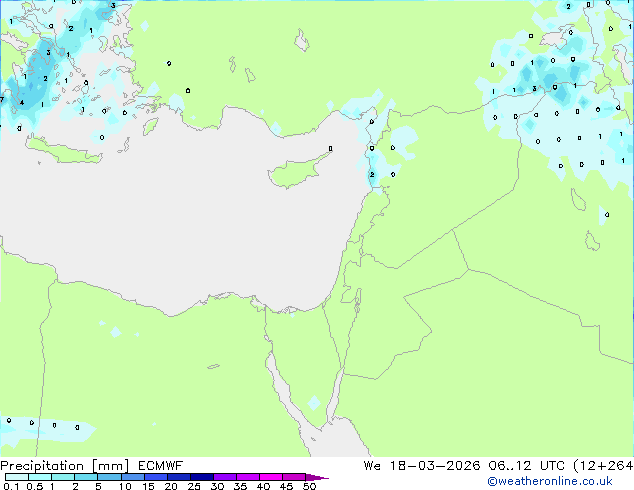Click the time range '06..12'
The height and width of the screenshot is (490, 634).
pyautogui.click(x=509, y=466)
